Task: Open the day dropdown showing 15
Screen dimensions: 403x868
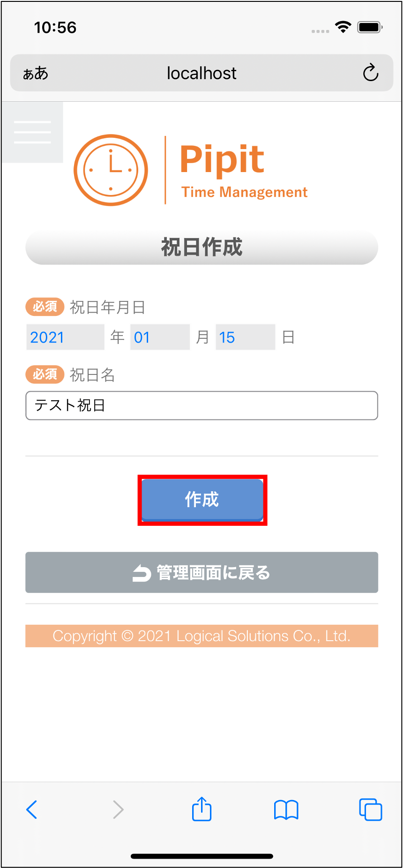Action: tap(245, 337)
